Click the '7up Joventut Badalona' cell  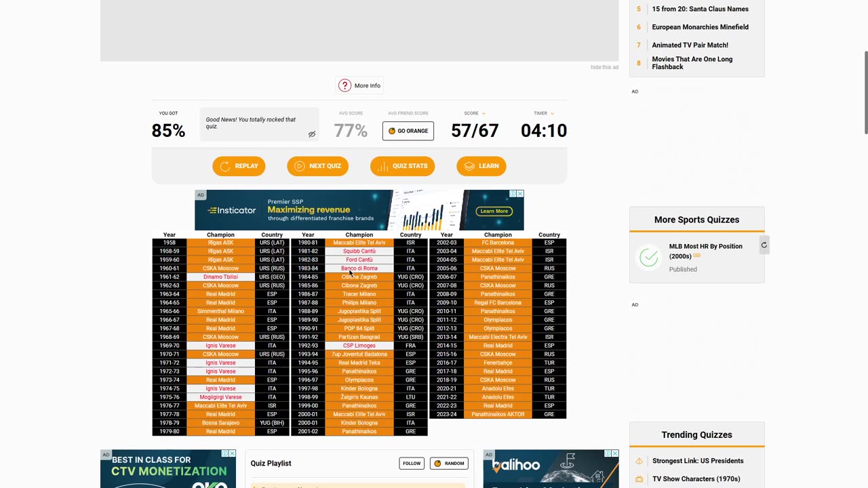[359, 354]
